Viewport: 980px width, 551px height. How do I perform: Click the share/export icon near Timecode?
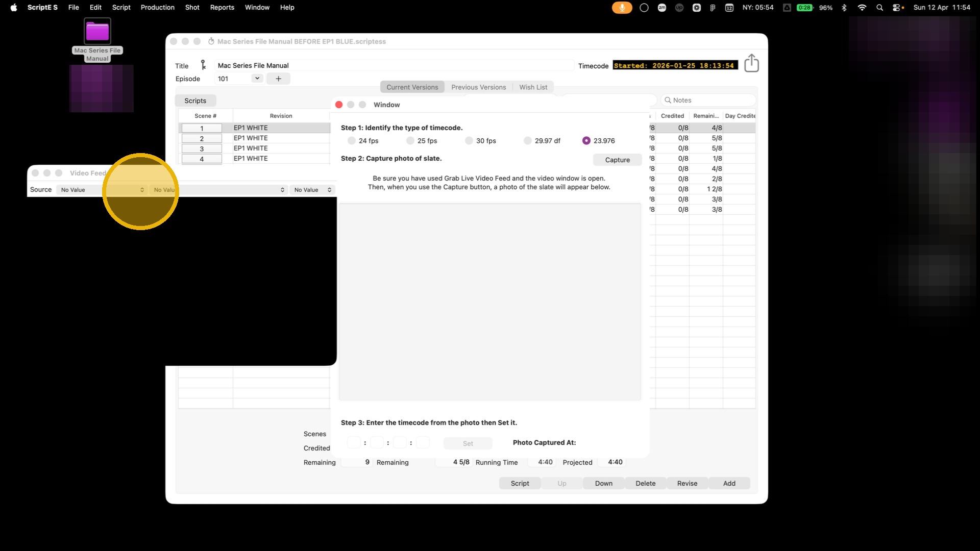point(751,64)
